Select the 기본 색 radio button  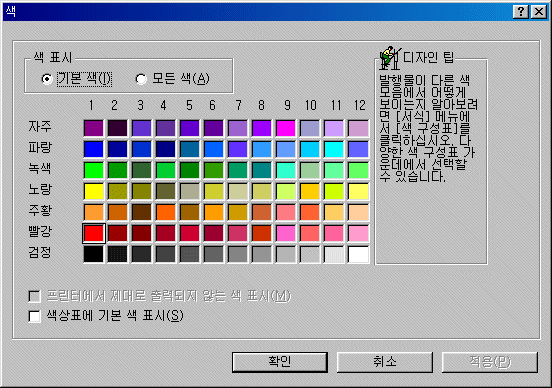click(46, 79)
